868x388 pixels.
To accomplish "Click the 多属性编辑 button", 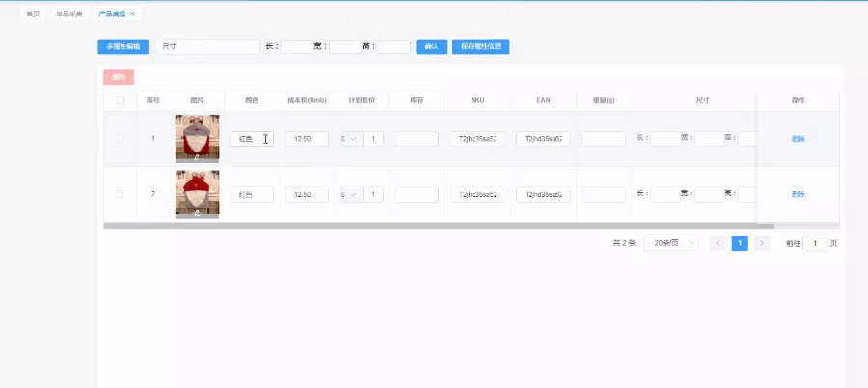I will (122, 46).
